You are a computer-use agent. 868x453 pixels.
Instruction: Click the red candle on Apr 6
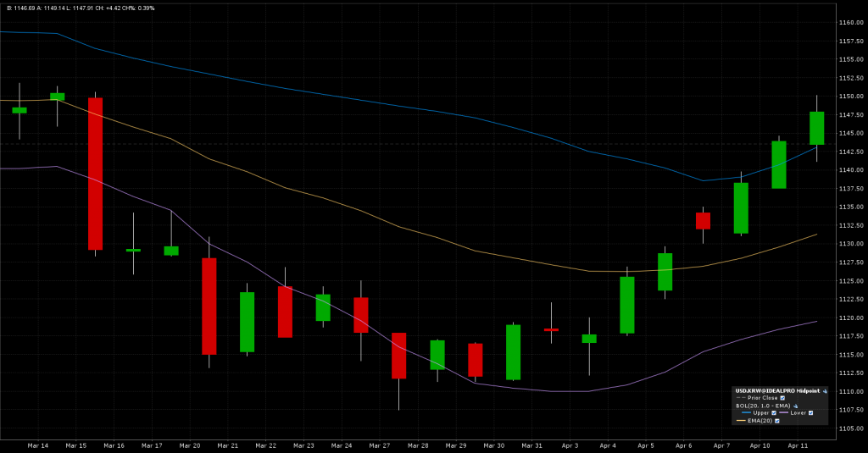(x=703, y=221)
